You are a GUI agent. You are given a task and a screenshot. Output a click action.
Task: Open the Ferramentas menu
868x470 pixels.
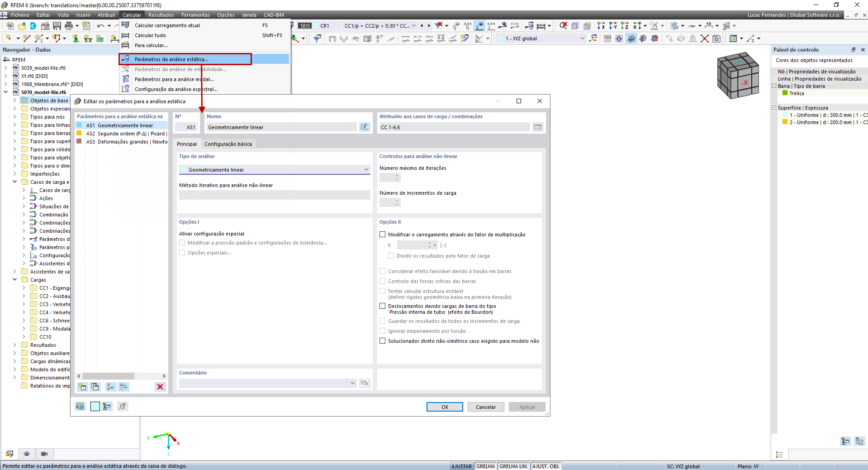(195, 15)
